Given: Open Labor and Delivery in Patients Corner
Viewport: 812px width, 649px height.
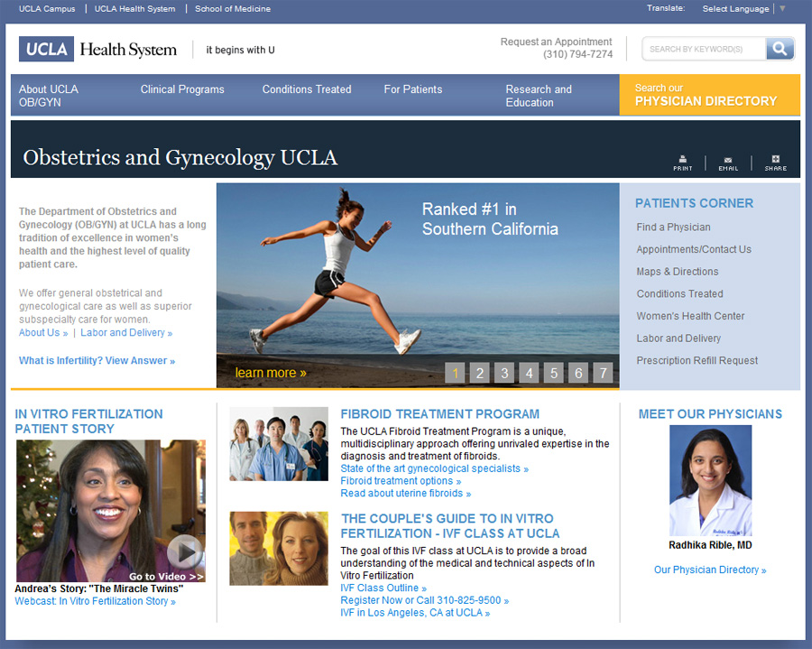Looking at the screenshot, I should tap(678, 338).
